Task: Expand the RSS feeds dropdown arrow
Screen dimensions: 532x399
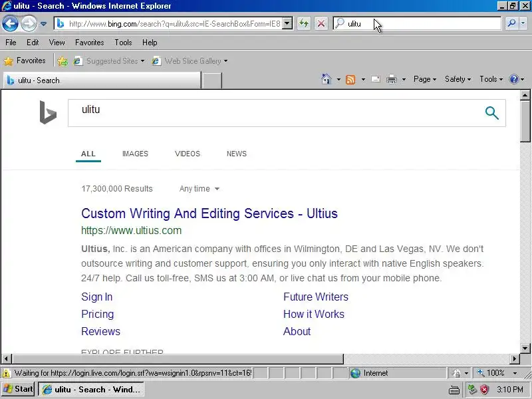Action: pyautogui.click(x=363, y=79)
